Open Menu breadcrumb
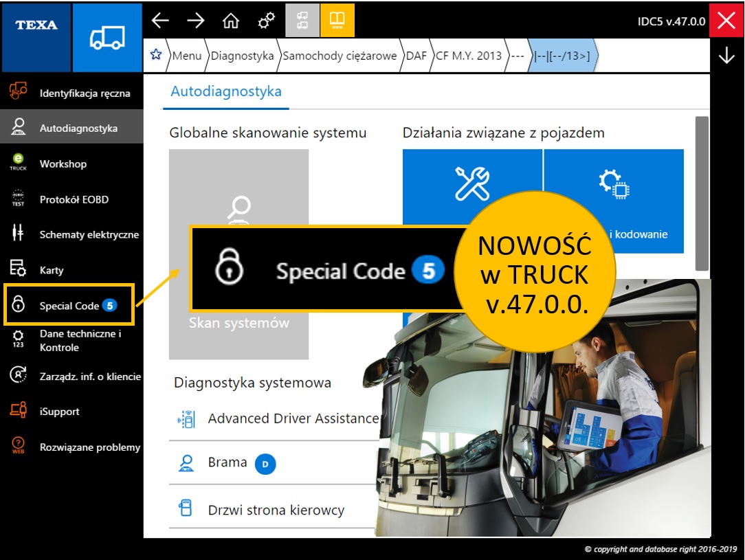 [x=187, y=56]
